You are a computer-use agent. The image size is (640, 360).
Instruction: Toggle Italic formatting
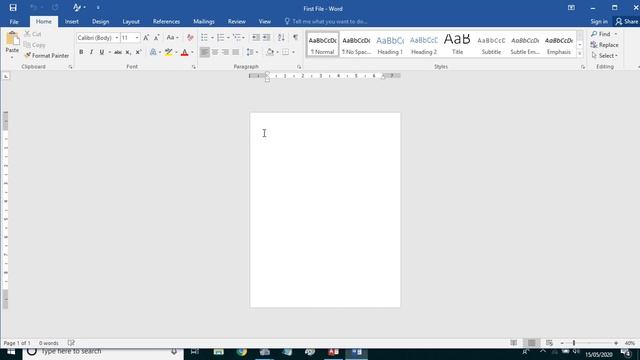91,52
